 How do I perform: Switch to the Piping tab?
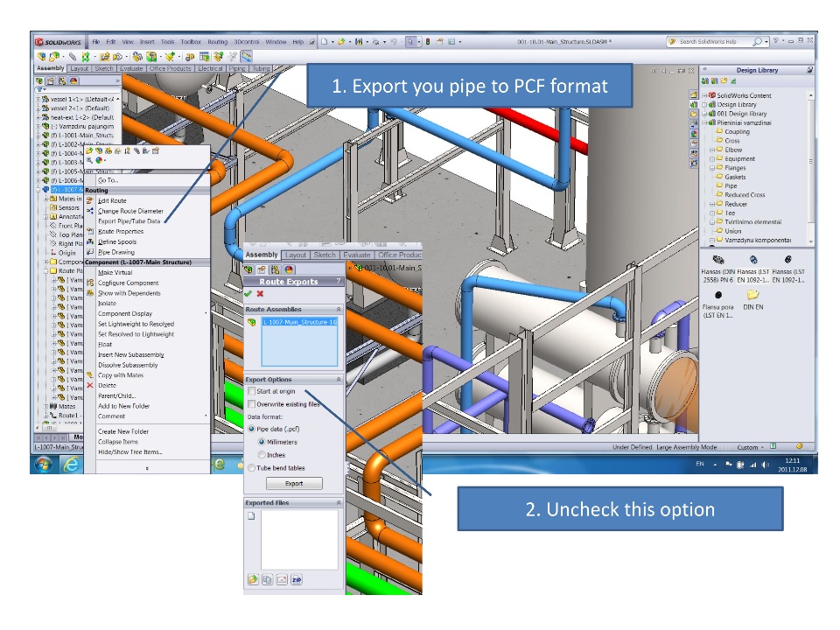[x=237, y=68]
